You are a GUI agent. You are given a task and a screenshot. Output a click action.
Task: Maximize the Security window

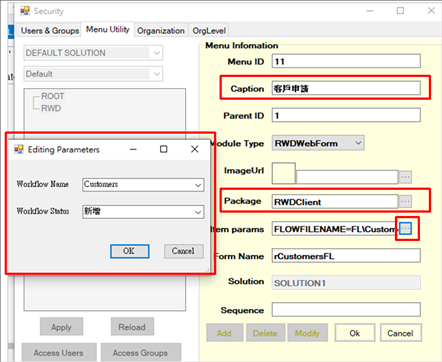(400, 11)
